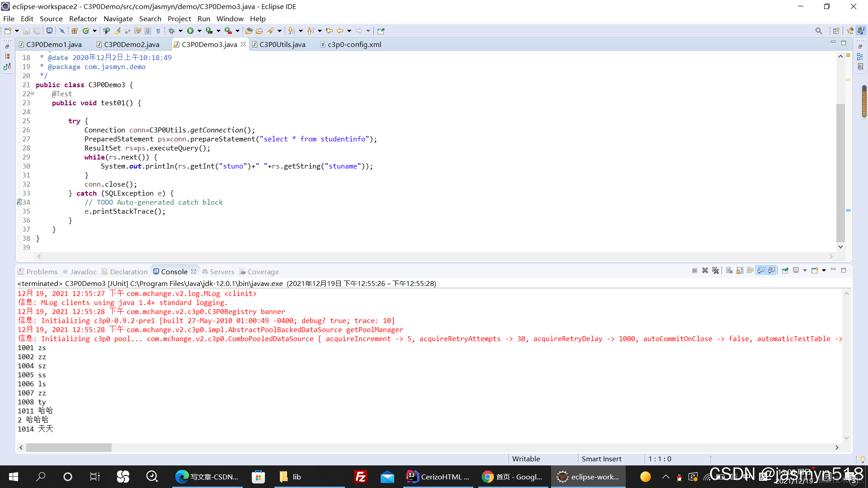This screenshot has width=868, height=488.
Task: Open FileZilla from the taskbar
Action: [360, 477]
